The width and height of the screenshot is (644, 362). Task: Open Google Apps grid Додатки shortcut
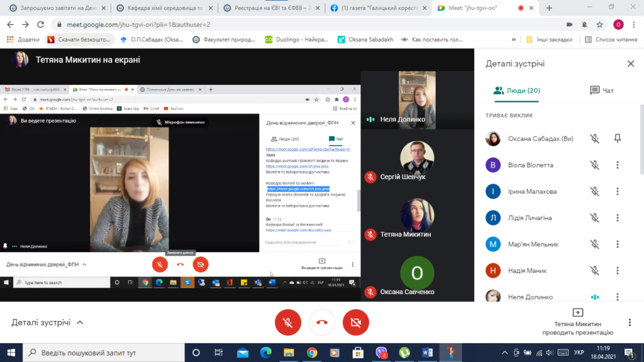pos(23,40)
